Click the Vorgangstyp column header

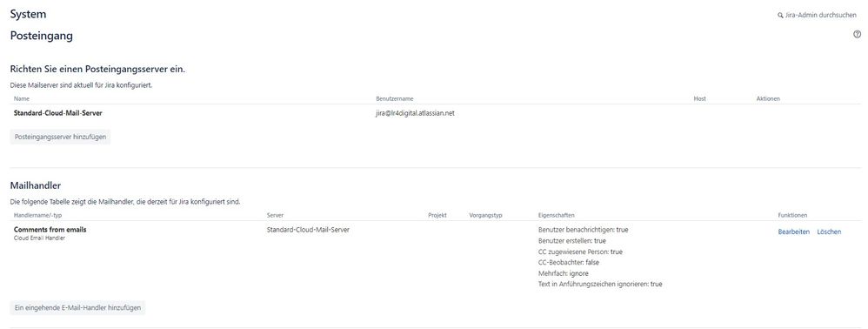(485, 215)
